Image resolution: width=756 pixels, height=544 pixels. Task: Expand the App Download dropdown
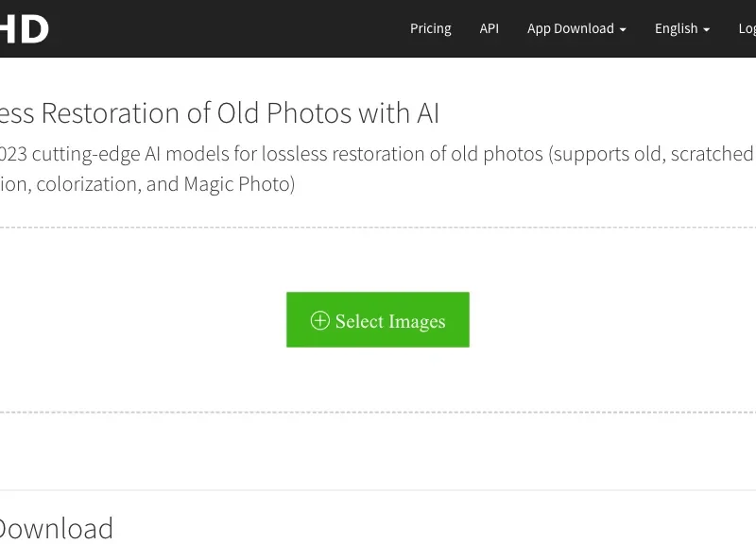pyautogui.click(x=576, y=29)
